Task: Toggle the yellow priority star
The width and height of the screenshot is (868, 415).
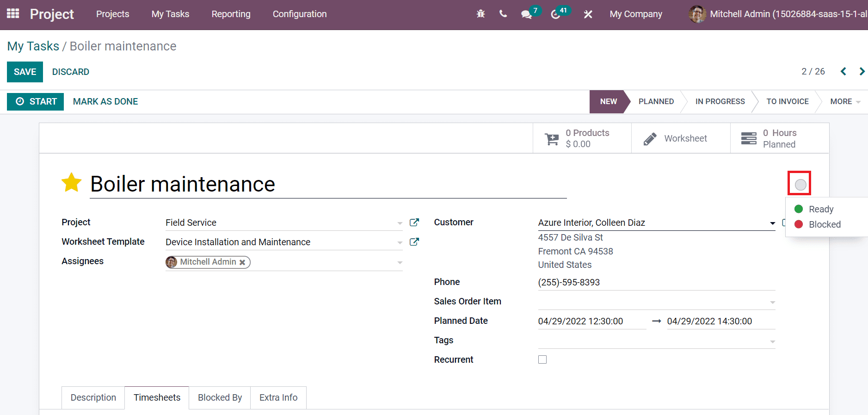Action: pyautogui.click(x=72, y=183)
